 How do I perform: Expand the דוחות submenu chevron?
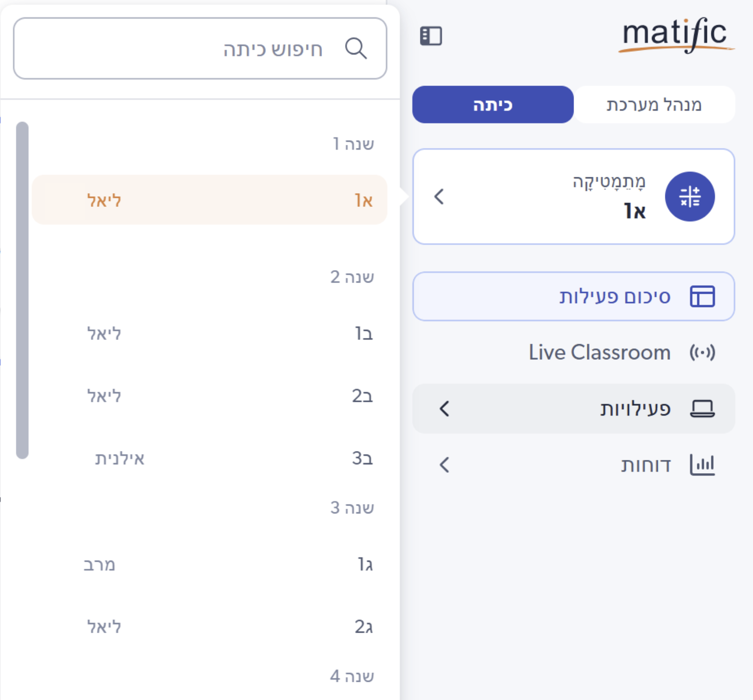pyautogui.click(x=444, y=465)
